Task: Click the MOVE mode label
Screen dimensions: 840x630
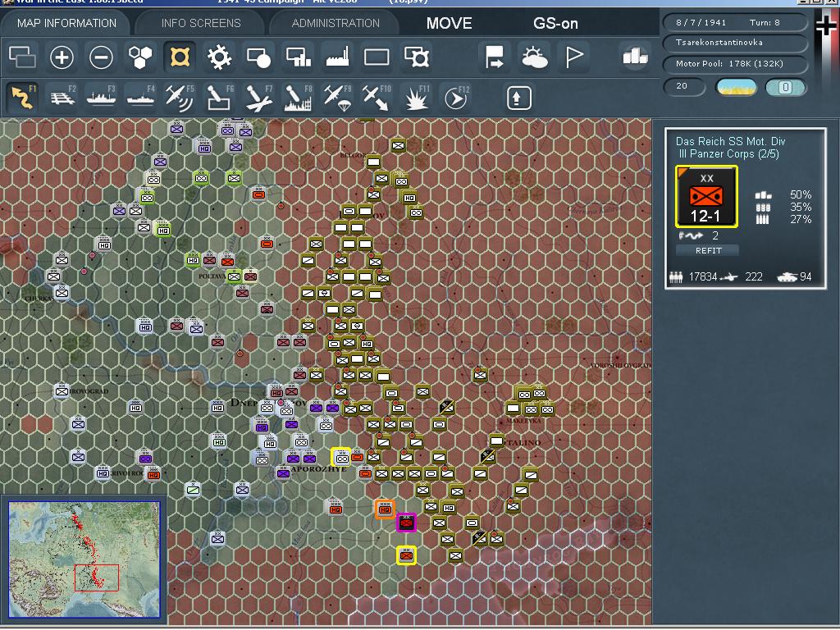Action: (449, 23)
